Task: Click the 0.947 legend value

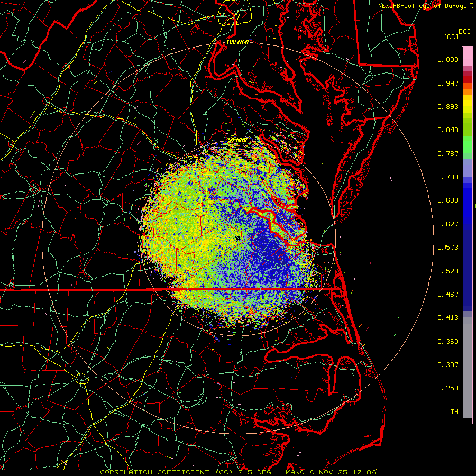Action: coord(448,83)
